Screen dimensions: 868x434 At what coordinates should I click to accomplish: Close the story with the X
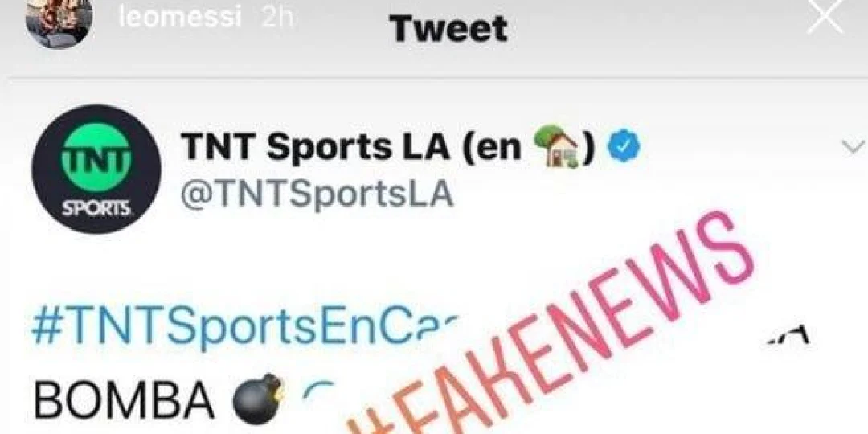(x=825, y=17)
